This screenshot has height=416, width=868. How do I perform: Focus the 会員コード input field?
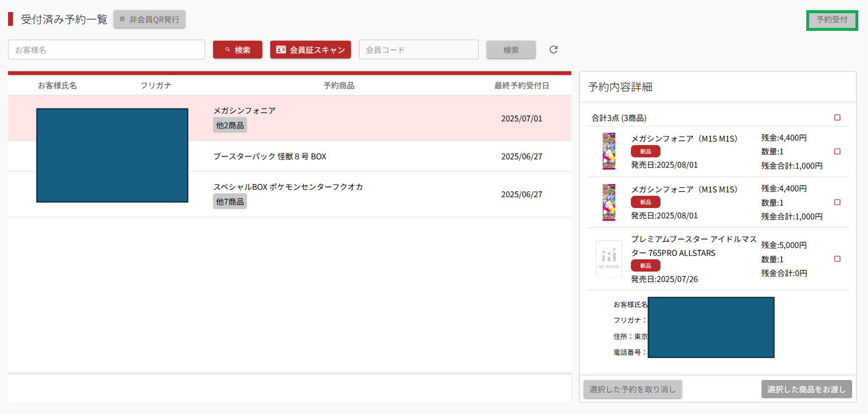[x=418, y=50]
